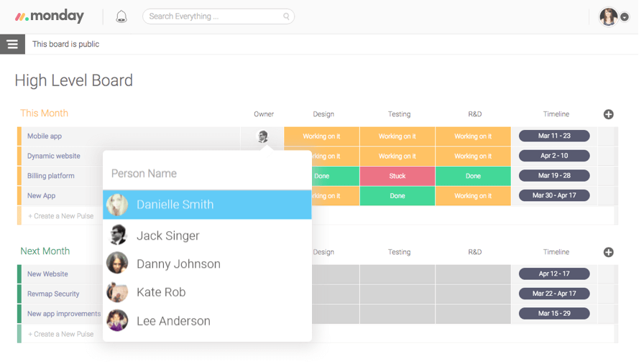Choose Jack Singer as owner

tap(167, 235)
